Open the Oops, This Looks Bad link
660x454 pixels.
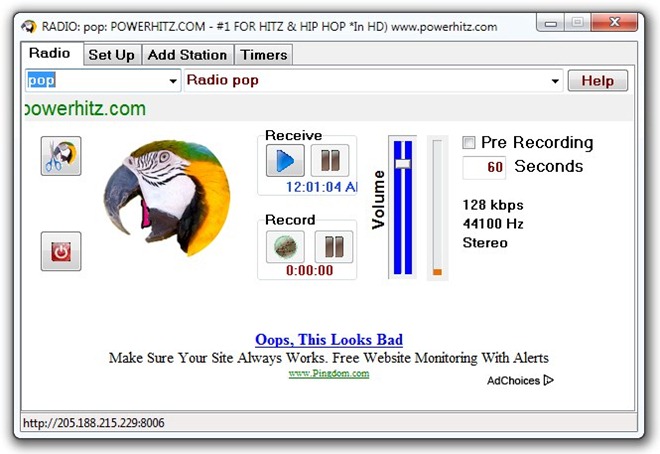click(329, 340)
